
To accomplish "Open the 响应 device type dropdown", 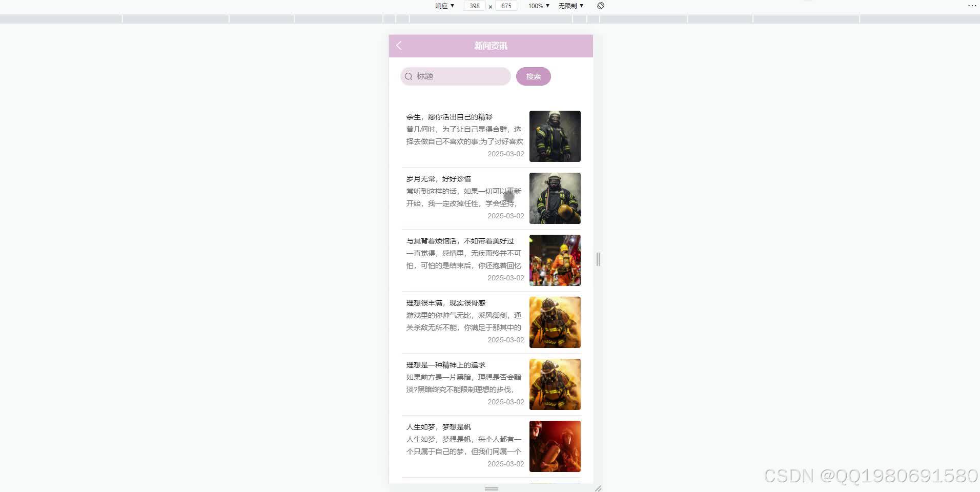I will pos(443,6).
